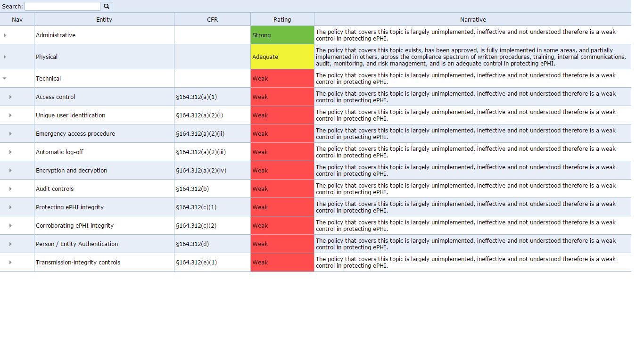Viewport: 644px width, 362px height.
Task: Expand the Corroborating ePHI integrity row
Action: (10, 226)
